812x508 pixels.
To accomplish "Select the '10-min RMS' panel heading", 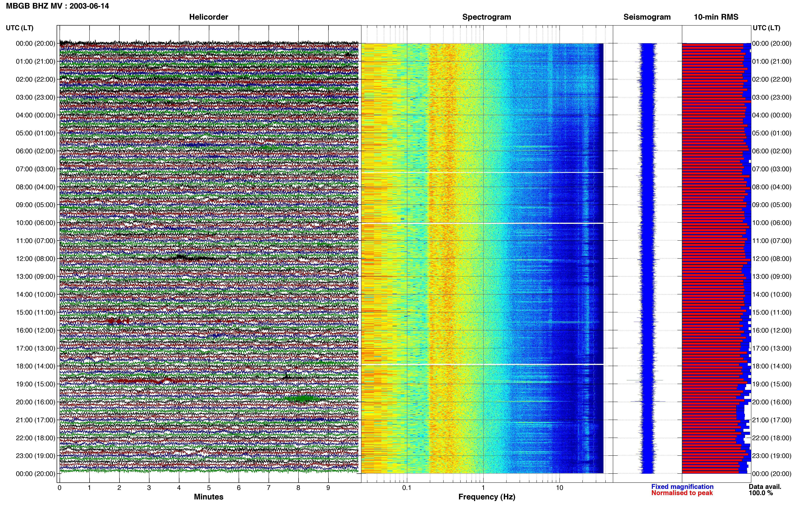I will 716,17.
